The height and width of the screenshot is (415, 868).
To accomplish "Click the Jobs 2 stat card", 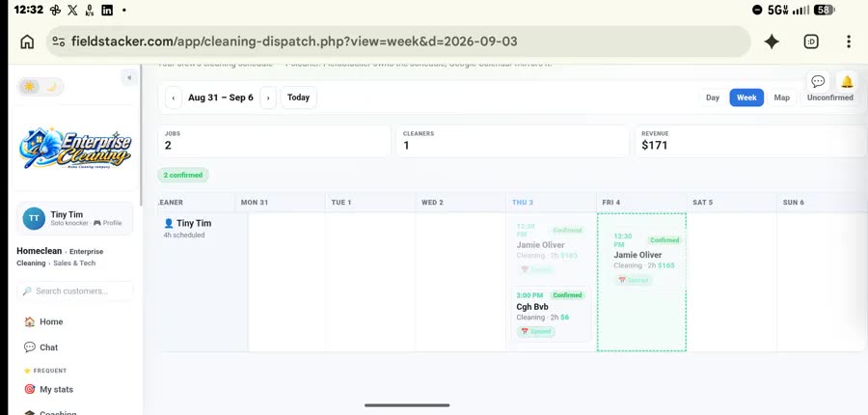I will click(x=274, y=141).
